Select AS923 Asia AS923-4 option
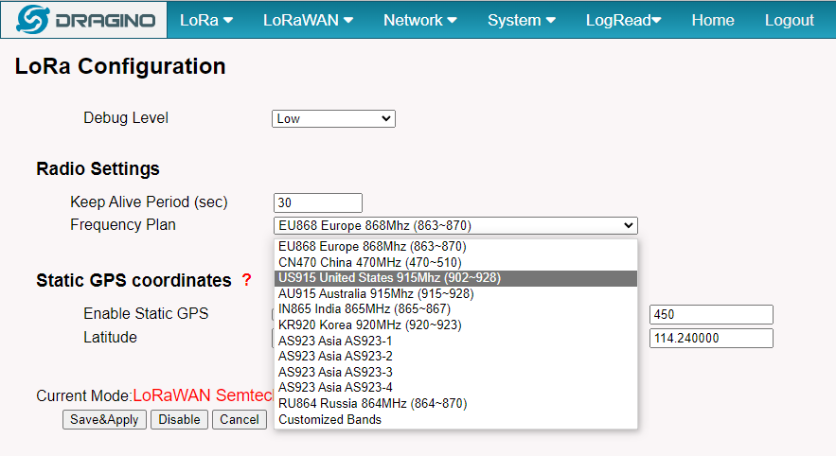Screen dimensions: 836x456 tap(455, 388)
